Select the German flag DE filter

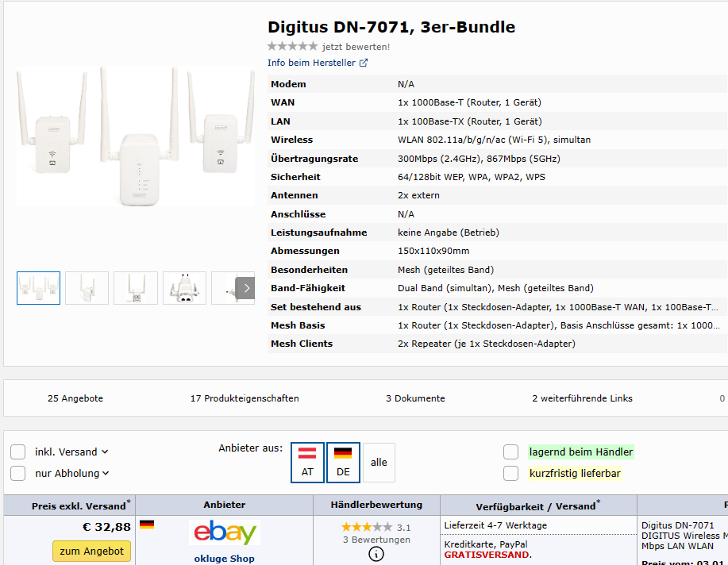tap(343, 463)
